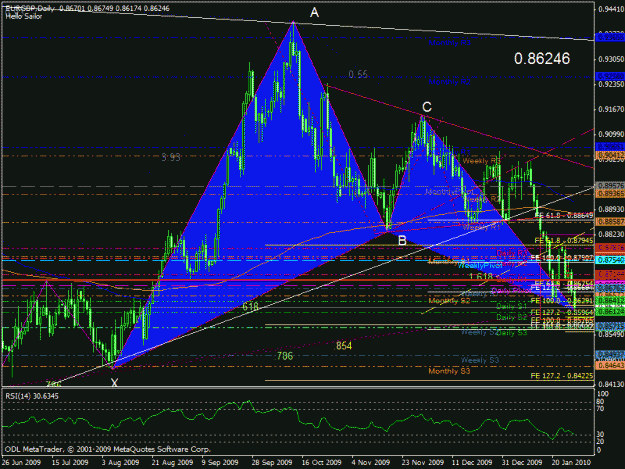625x469 pixels.
Task: Select the 'Daily S1' label
Action: [x=512, y=306]
